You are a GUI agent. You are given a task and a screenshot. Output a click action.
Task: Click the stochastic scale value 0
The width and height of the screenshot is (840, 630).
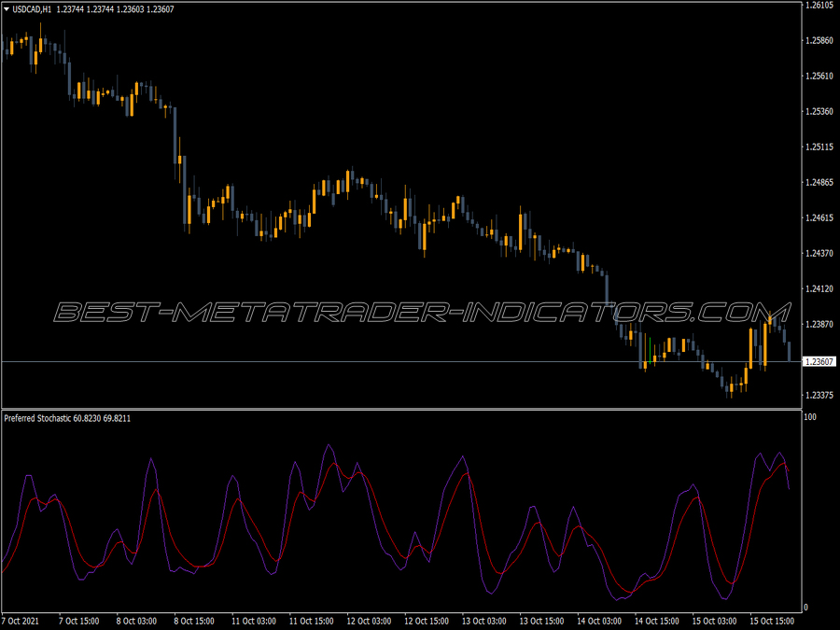(x=806, y=608)
